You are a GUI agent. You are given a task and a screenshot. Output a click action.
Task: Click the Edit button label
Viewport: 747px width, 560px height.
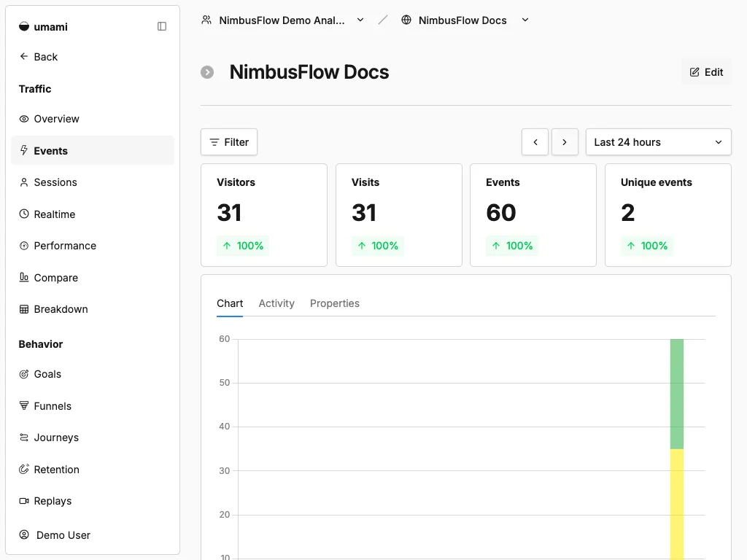pyautogui.click(x=713, y=72)
